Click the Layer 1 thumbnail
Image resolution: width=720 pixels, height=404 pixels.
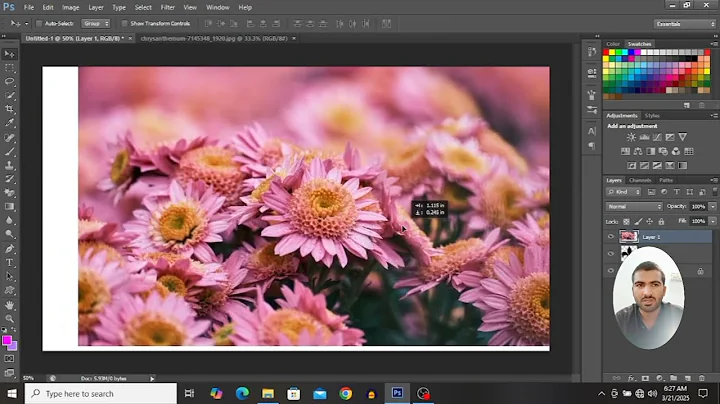tap(629, 237)
